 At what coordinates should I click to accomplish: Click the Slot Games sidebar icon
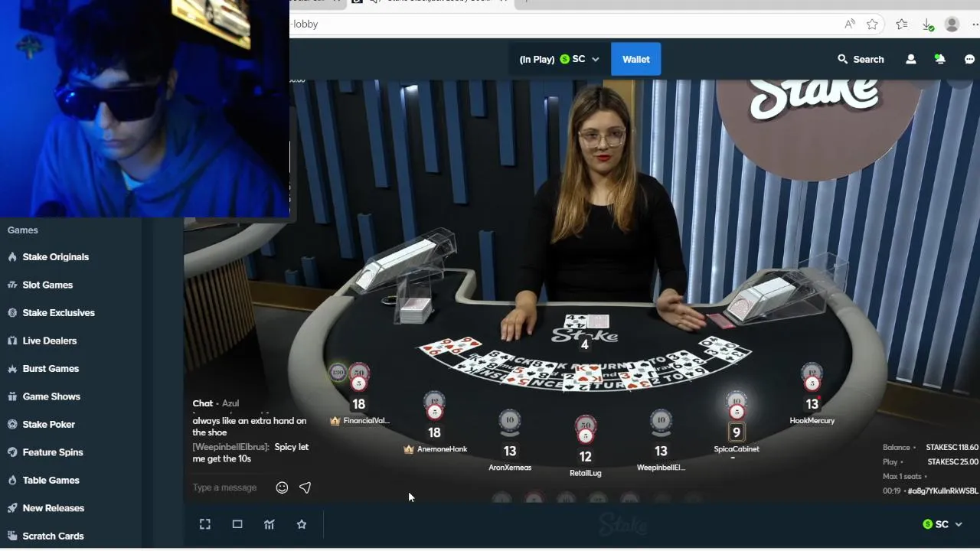pos(12,285)
